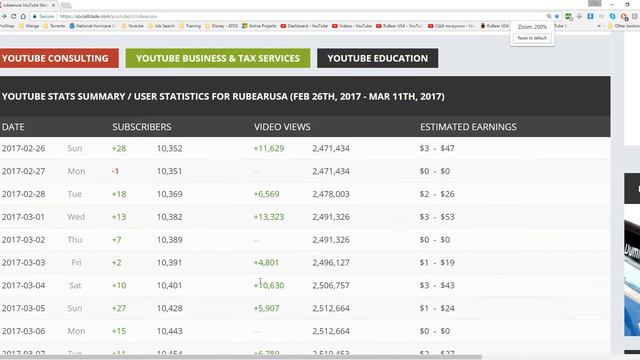
Task: Click the horizontal scrollbar at page bottom
Action: coord(241,357)
